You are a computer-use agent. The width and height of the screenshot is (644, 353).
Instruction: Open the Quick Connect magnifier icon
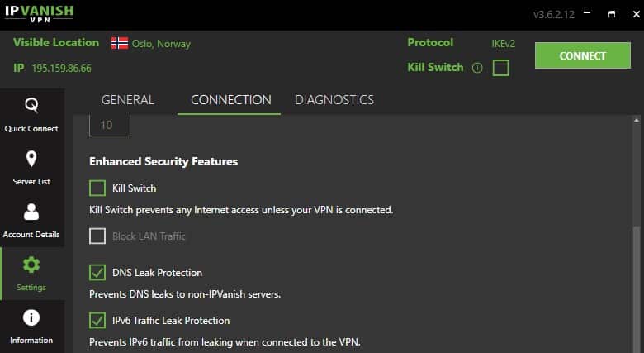coord(31,105)
